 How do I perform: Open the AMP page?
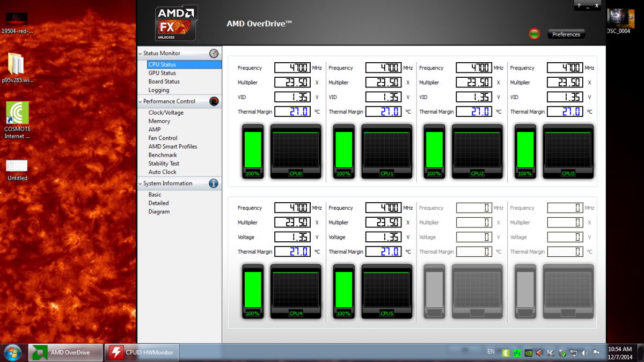tap(155, 129)
